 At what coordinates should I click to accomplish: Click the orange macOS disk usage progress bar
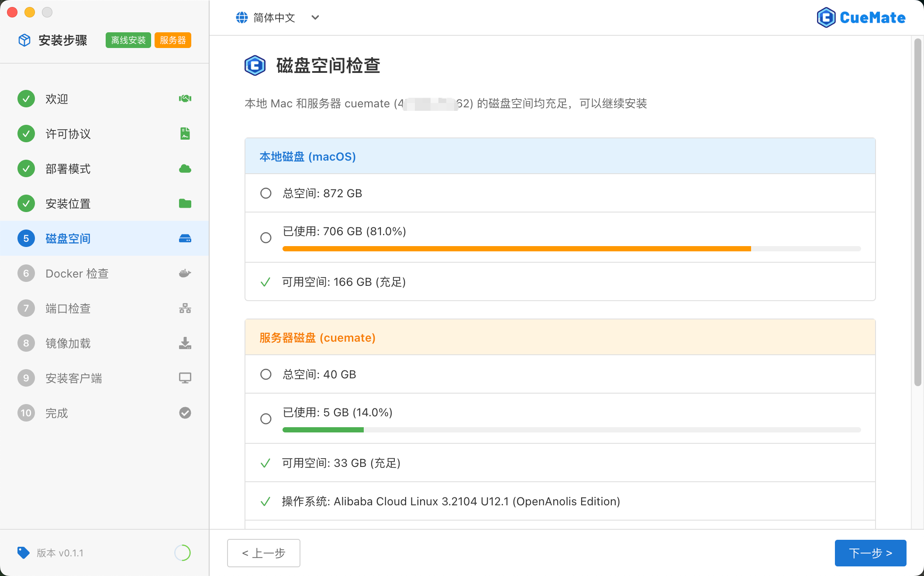point(515,248)
